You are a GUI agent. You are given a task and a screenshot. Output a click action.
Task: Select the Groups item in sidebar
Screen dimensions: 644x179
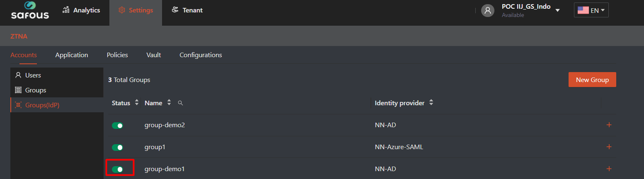pyautogui.click(x=35, y=90)
